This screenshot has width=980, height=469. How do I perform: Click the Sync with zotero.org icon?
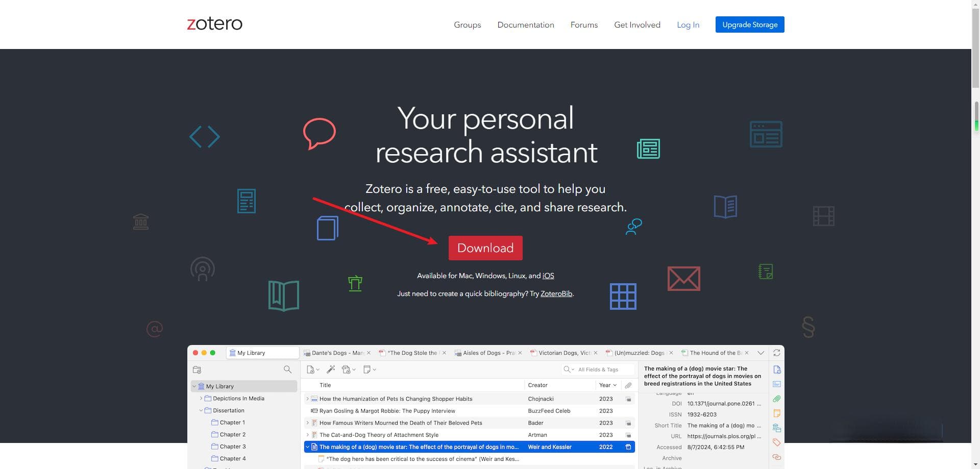(777, 353)
